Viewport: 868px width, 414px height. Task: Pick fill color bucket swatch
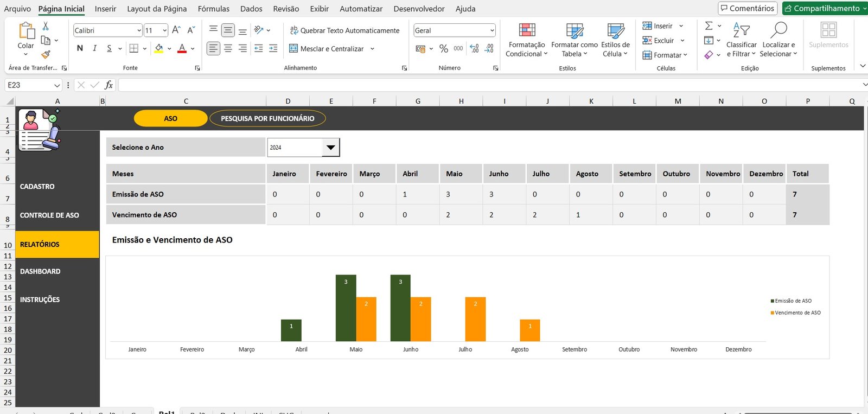click(159, 48)
